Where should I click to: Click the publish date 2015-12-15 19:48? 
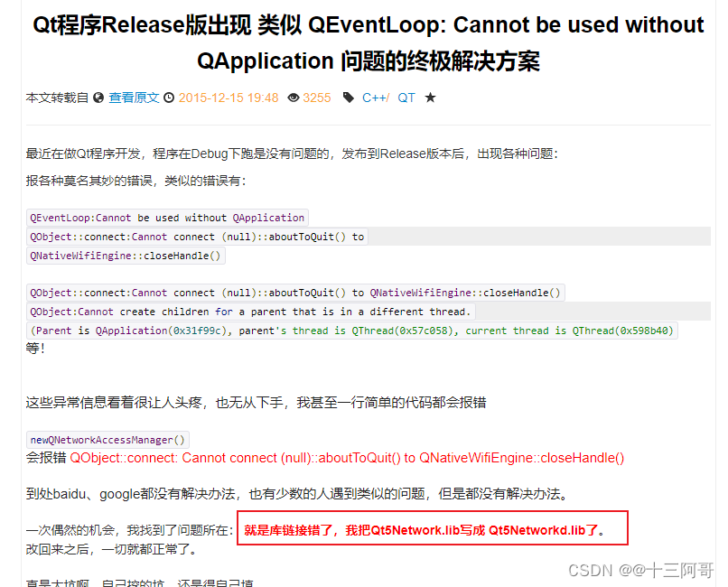pos(229,98)
